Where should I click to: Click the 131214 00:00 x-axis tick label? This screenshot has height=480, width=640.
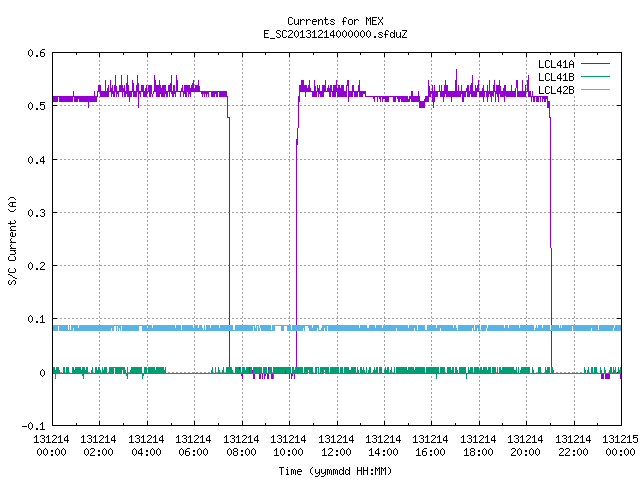tap(51, 446)
